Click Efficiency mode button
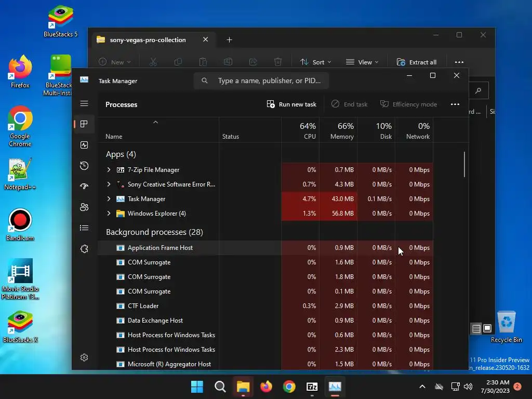This screenshot has height=399, width=532. pos(408,104)
